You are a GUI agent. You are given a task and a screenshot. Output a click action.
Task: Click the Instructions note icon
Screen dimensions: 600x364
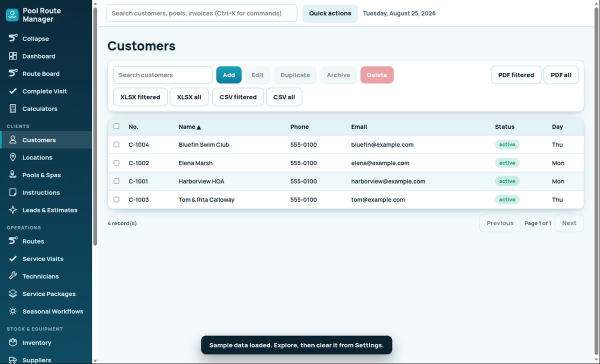(13, 192)
